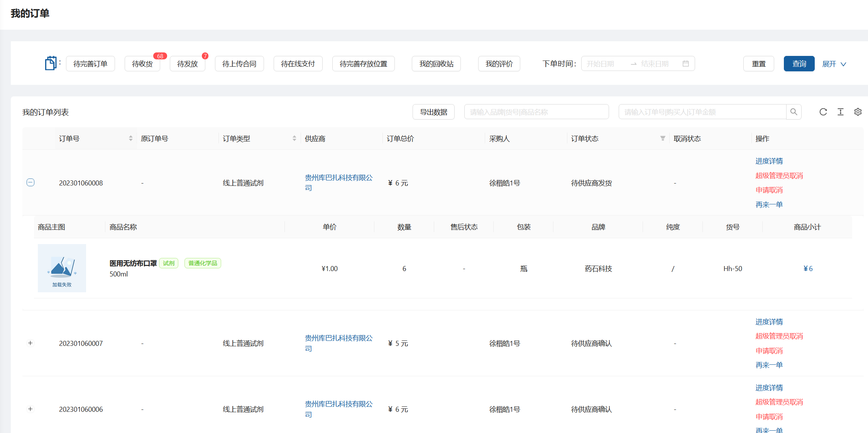
Task: Click item number Hh-50
Action: (733, 269)
